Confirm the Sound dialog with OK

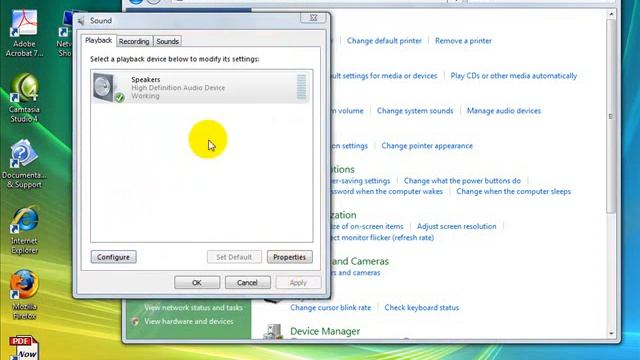click(x=197, y=282)
